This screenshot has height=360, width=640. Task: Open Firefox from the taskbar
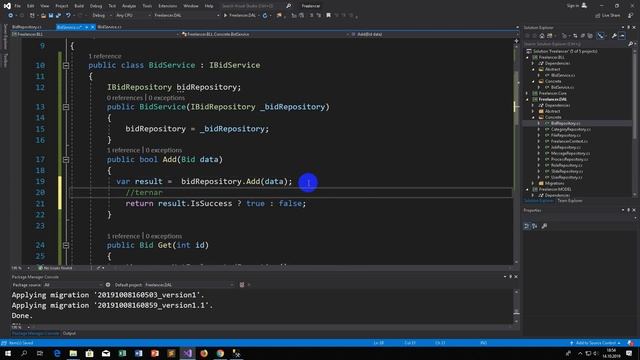(x=204, y=353)
